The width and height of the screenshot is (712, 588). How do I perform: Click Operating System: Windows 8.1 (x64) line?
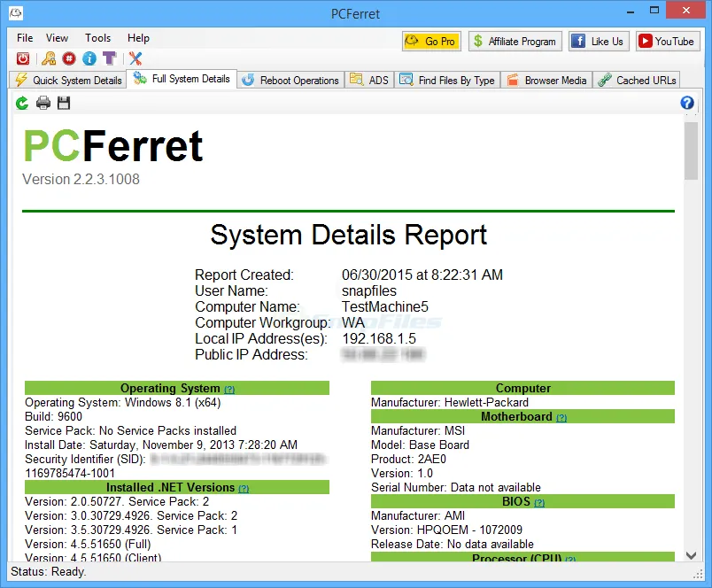click(122, 403)
